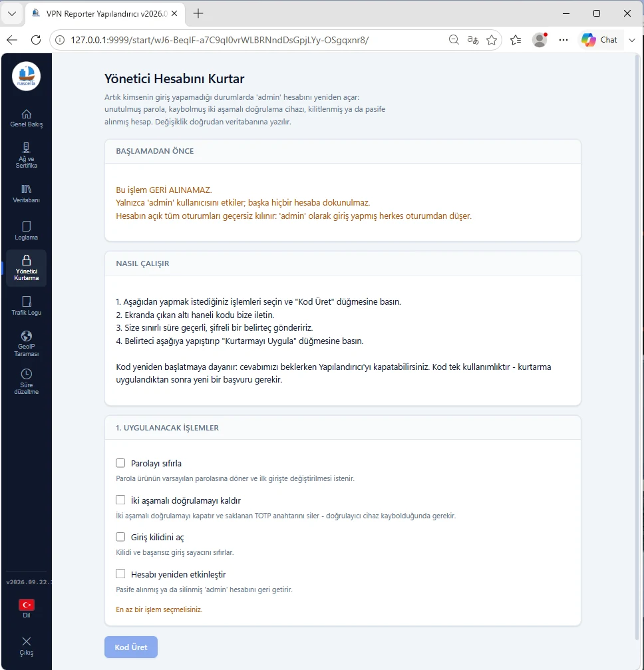Viewport: 644px width, 670px height.
Task: Reload the page in the browser
Action: click(x=36, y=40)
